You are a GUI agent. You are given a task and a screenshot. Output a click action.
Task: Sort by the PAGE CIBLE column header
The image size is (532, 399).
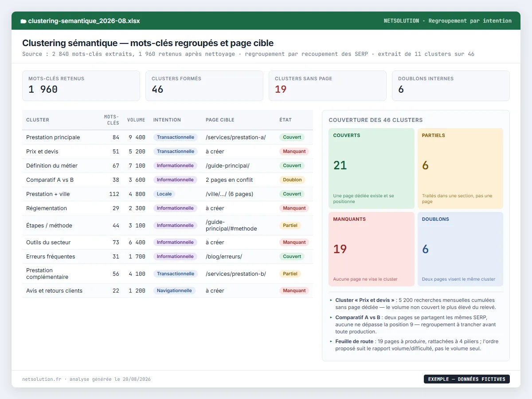pyautogui.click(x=220, y=120)
